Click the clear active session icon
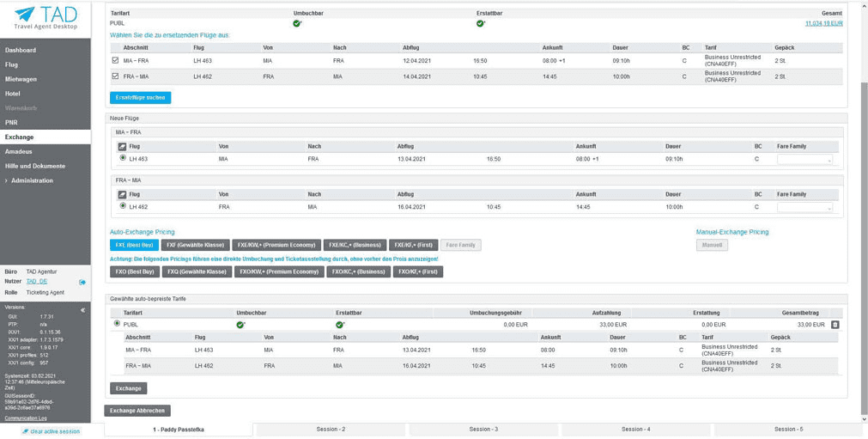868x439 pixels. [26, 431]
